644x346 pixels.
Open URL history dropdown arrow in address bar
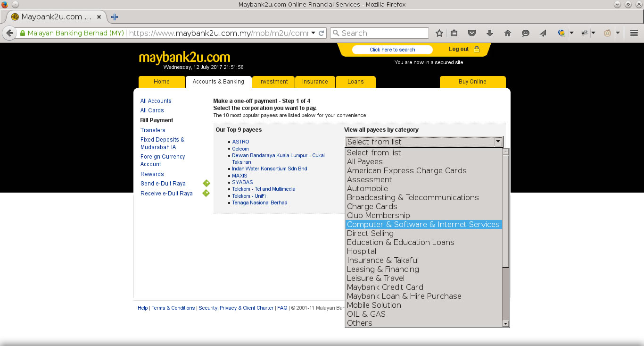[314, 33]
